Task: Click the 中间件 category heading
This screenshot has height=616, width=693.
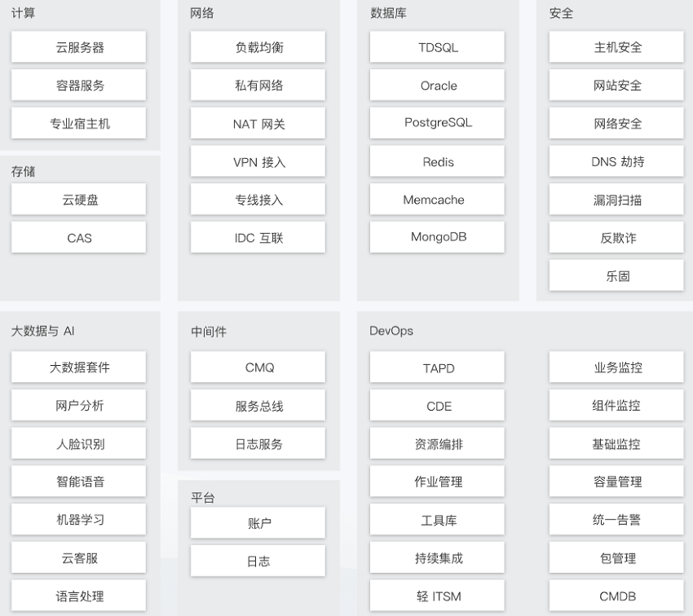Action: (209, 331)
